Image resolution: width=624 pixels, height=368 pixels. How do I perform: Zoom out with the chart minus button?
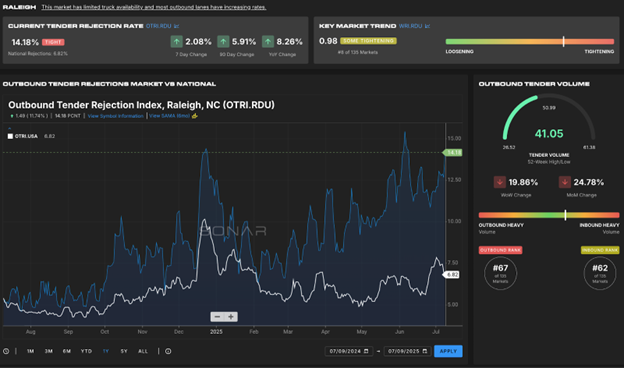click(x=217, y=317)
